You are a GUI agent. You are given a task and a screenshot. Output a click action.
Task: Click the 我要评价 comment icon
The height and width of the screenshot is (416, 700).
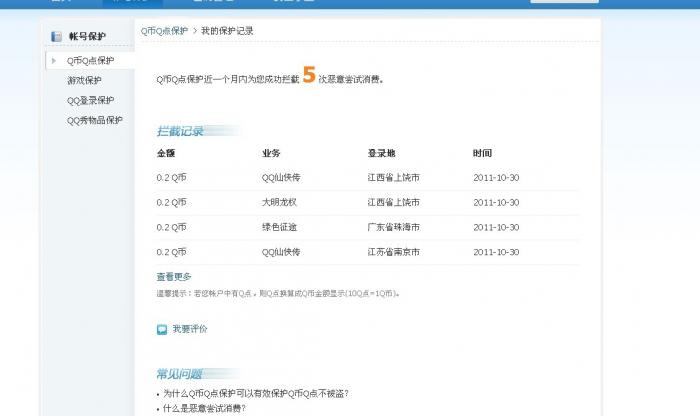pos(162,329)
